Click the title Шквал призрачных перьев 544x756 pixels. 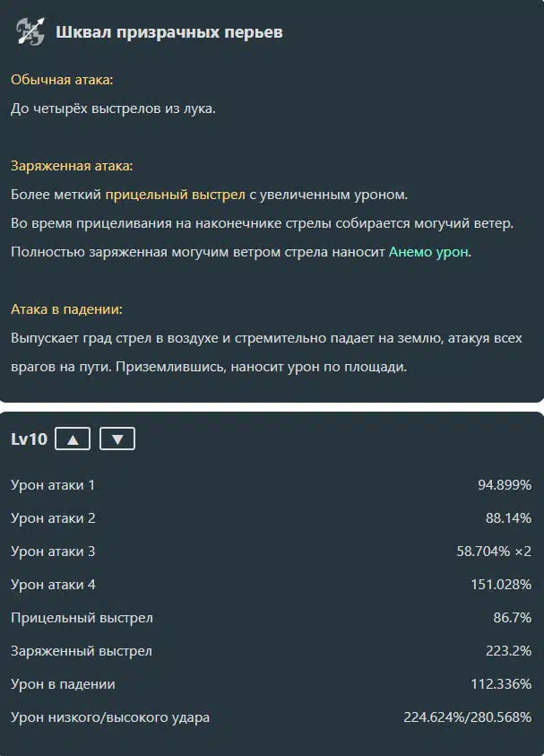click(x=169, y=32)
